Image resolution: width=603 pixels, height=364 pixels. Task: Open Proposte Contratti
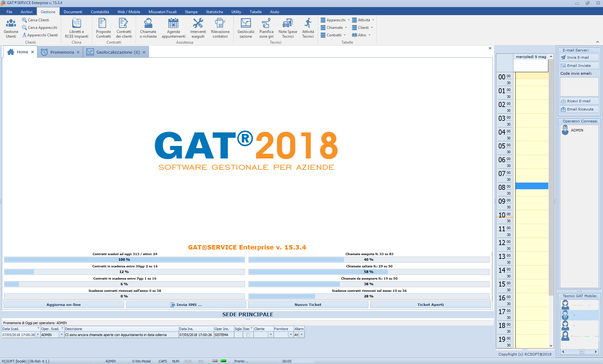[x=103, y=28]
